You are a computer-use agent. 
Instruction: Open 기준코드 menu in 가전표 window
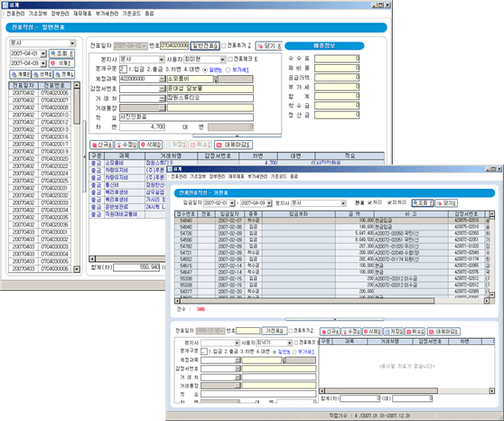click(x=278, y=176)
